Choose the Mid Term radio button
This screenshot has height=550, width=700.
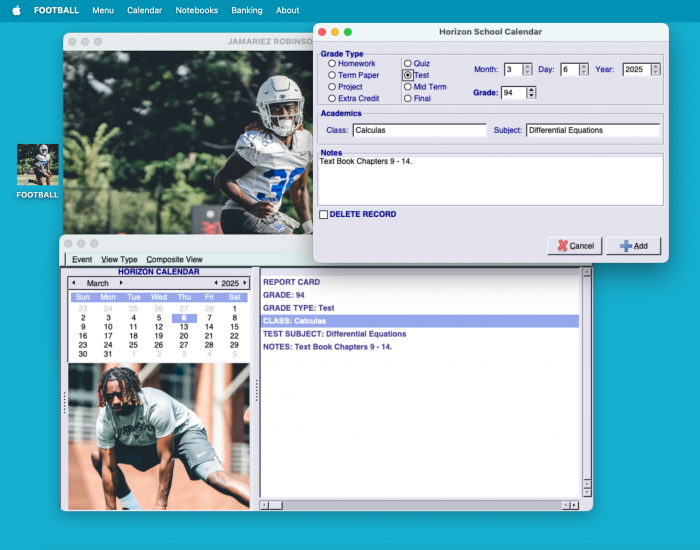407,87
